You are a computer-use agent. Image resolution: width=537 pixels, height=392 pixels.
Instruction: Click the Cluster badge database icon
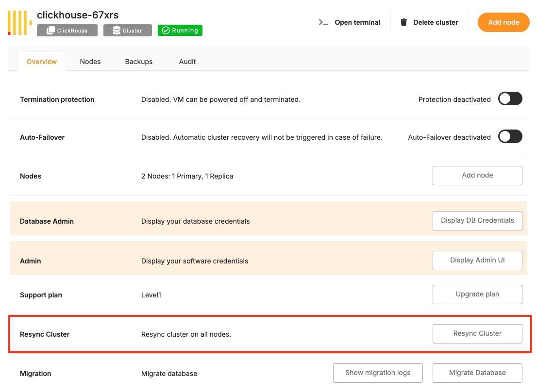coord(117,31)
